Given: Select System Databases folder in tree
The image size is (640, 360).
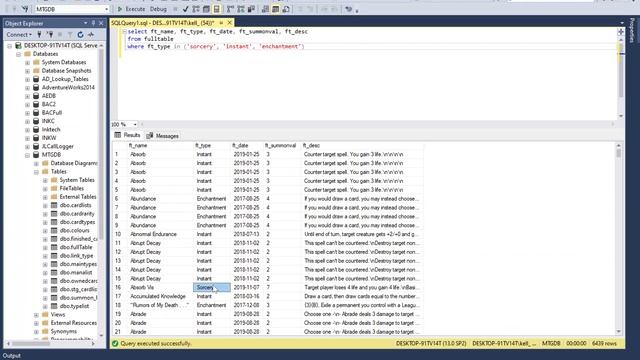Looking at the screenshot, I should 64,62.
